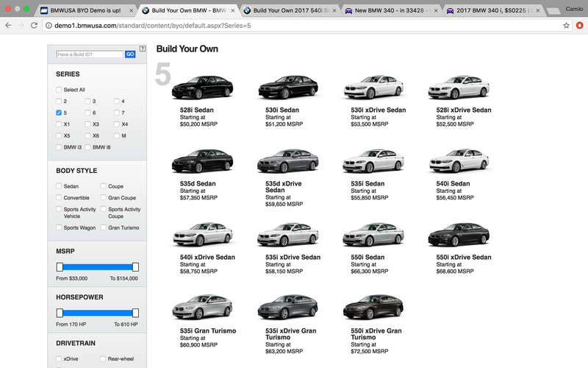Switch to the BMWUSA BYO Demo is up! tab

85,10
